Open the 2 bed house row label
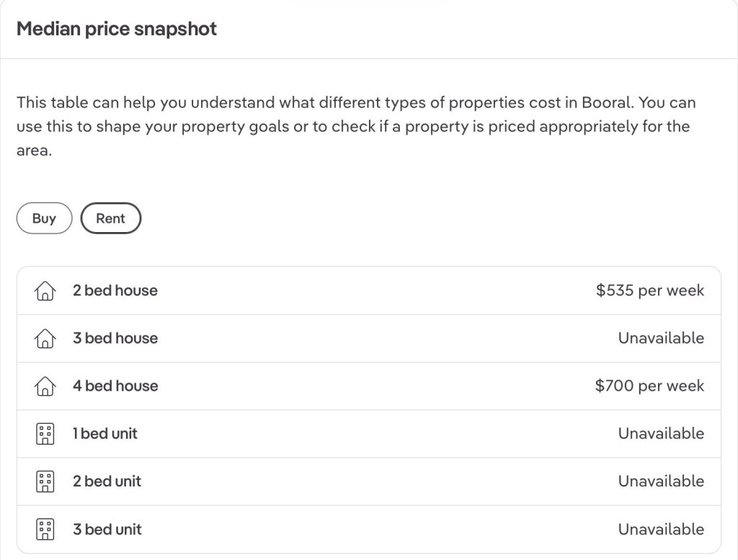Image resolution: width=738 pixels, height=560 pixels. click(x=115, y=290)
